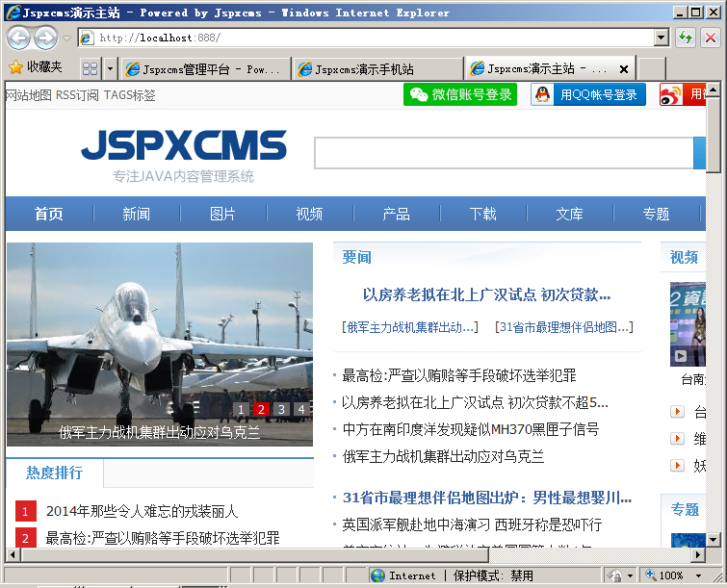Image resolution: width=727 pixels, height=588 pixels.
Task: Click the address bar showing localhost:888
Action: pos(366,38)
